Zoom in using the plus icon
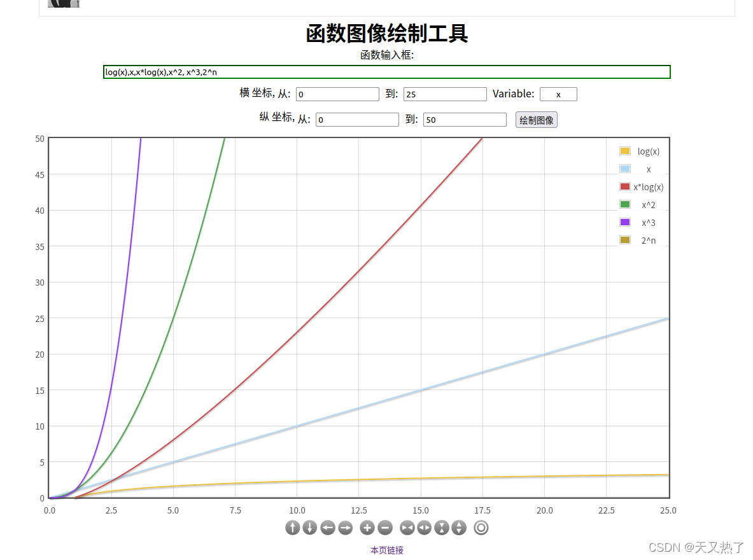 tap(367, 528)
